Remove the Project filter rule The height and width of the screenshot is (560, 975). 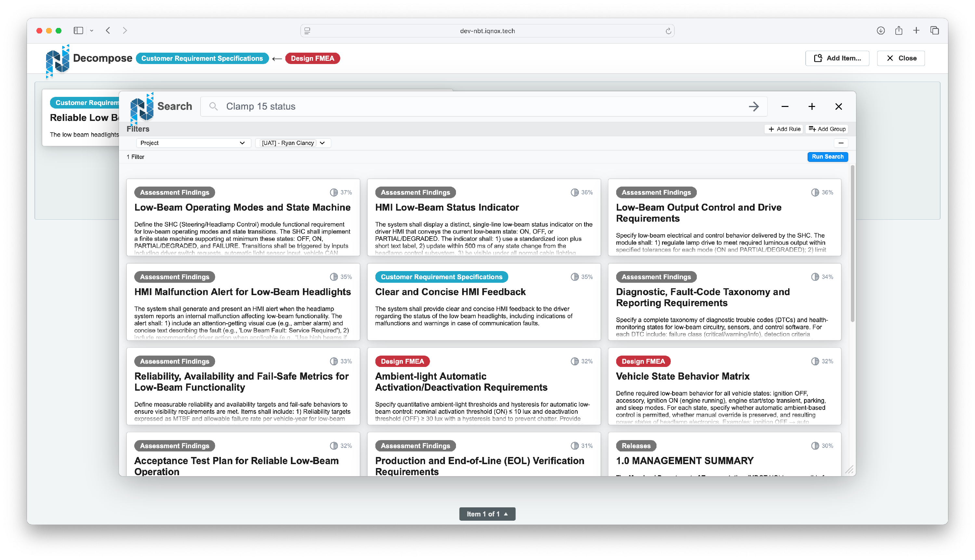(x=841, y=143)
